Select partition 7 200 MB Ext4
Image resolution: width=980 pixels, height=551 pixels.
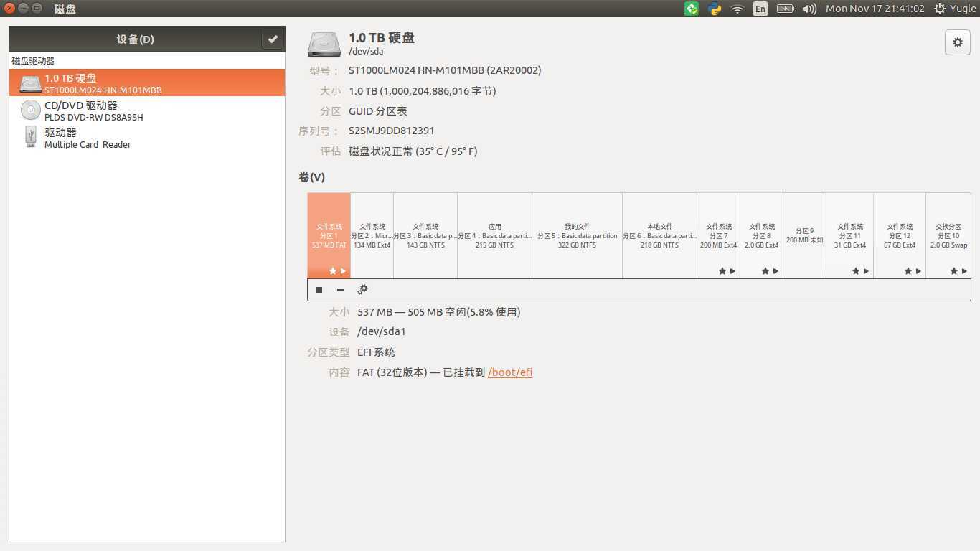point(719,235)
